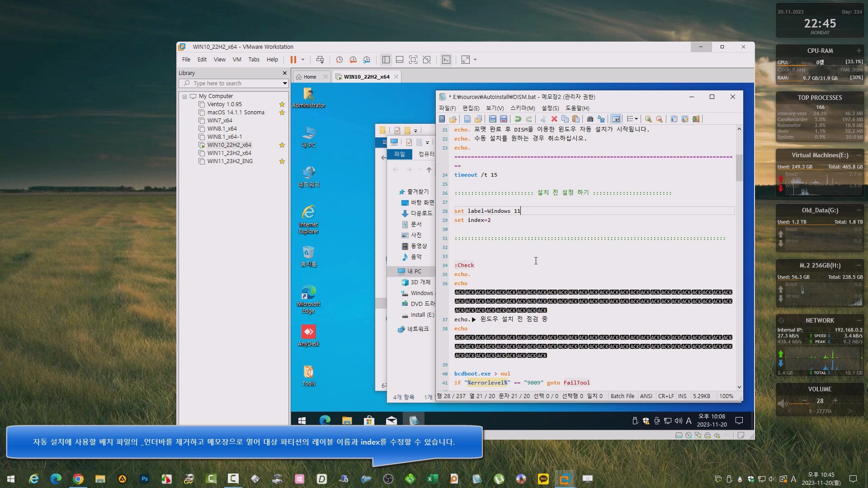Toggle Unity mode icon in VMware toolbar
The width and height of the screenshot is (868, 488).
427,60
